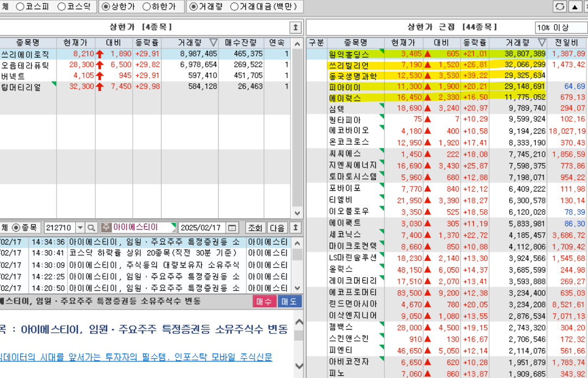Click the blue 매도 button
This screenshot has height=378, width=588.
[x=289, y=301]
